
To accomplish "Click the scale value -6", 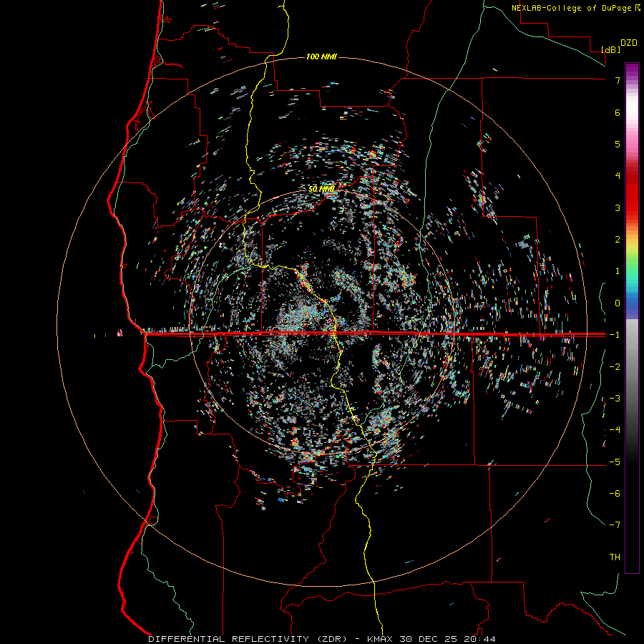I will pos(615,494).
